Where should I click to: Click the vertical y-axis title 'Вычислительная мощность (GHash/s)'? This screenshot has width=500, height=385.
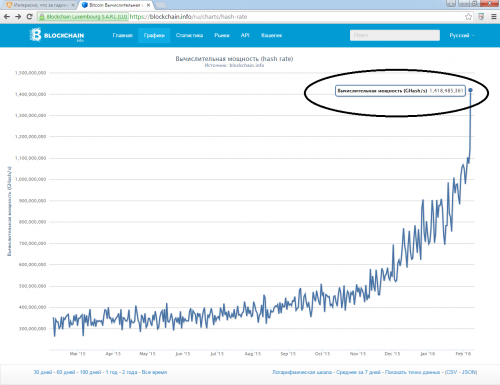[9, 211]
